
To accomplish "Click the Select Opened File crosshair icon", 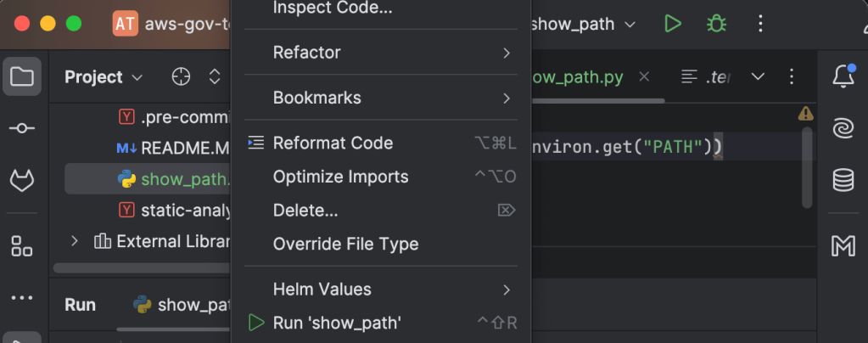I will (181, 77).
